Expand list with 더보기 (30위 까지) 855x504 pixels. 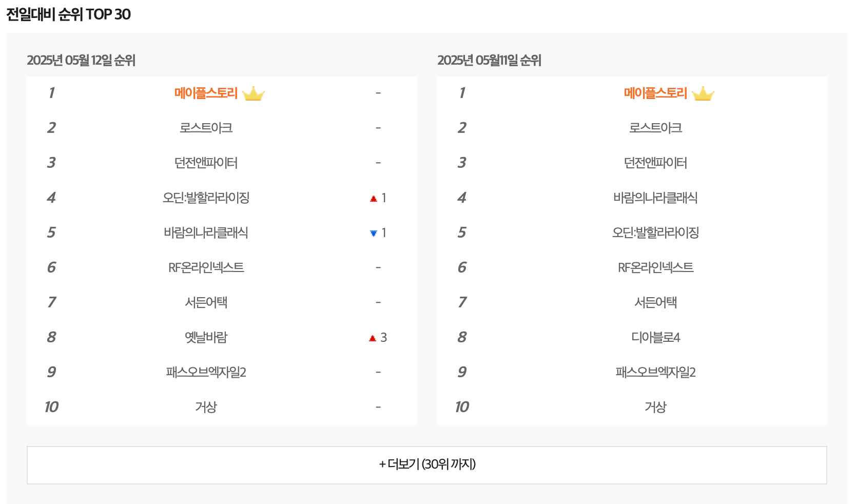pos(427,464)
